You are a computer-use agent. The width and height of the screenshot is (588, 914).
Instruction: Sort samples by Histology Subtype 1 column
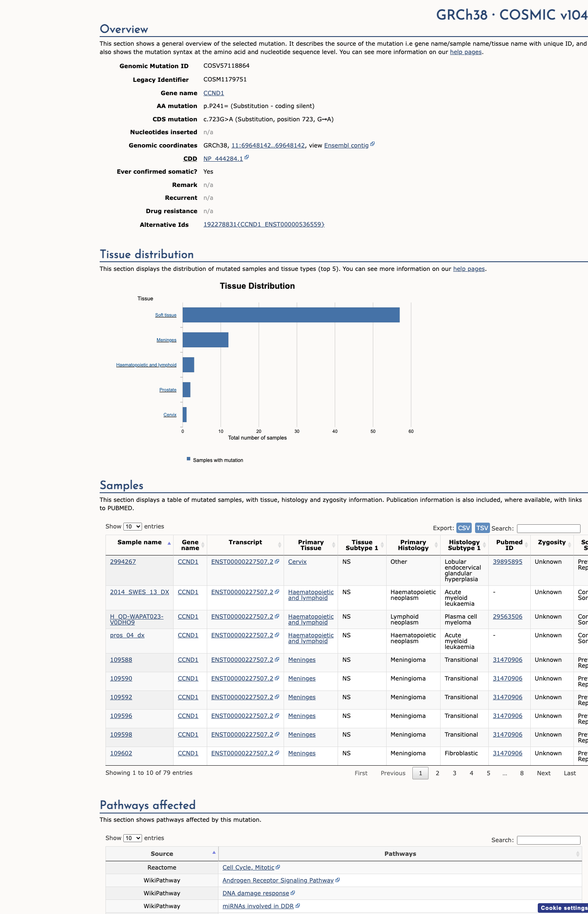click(464, 545)
